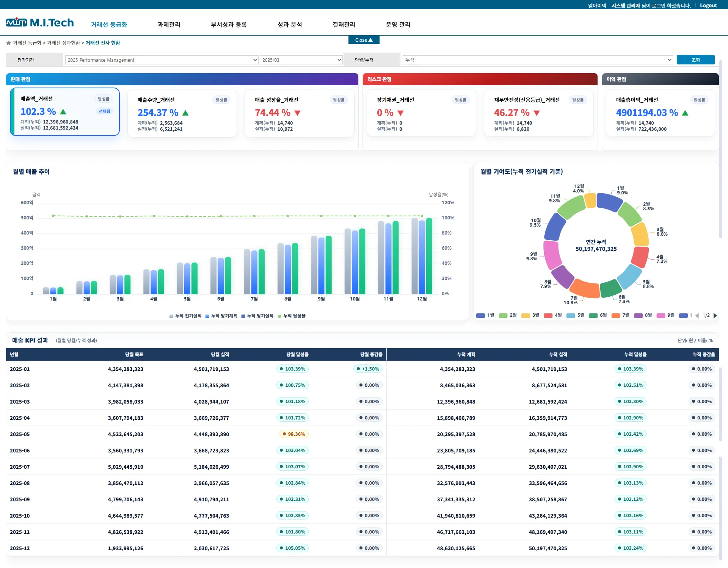Screen dimensions: 728x568
Task: Select the 장기채권_거래선 KPI card
Action: [421, 113]
